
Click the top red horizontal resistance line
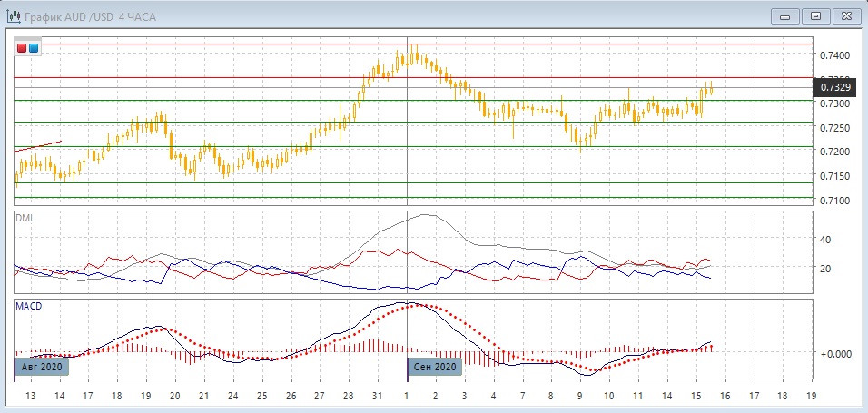(409, 44)
